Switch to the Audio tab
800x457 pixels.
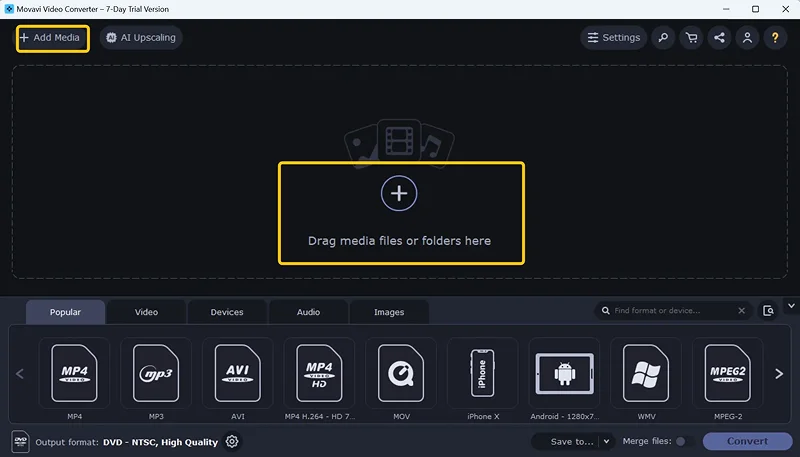click(x=308, y=312)
